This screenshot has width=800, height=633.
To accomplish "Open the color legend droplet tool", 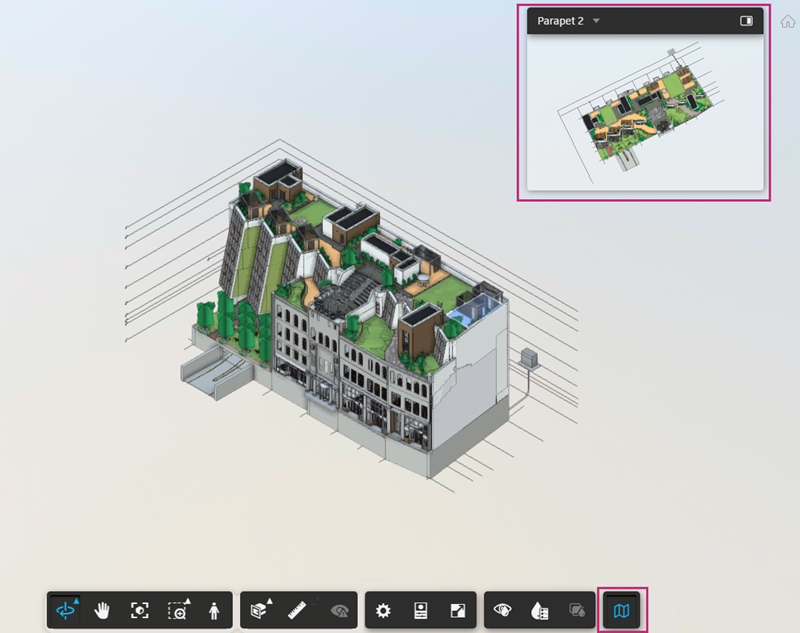I will click(x=539, y=611).
